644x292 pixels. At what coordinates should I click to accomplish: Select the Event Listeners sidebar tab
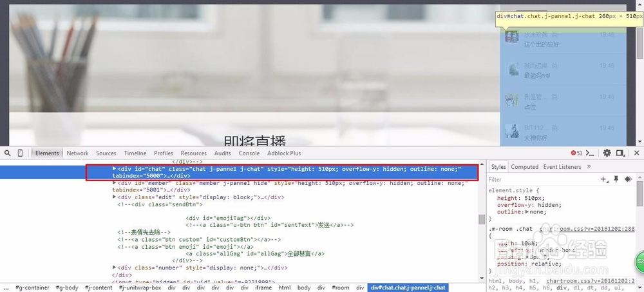(x=562, y=166)
